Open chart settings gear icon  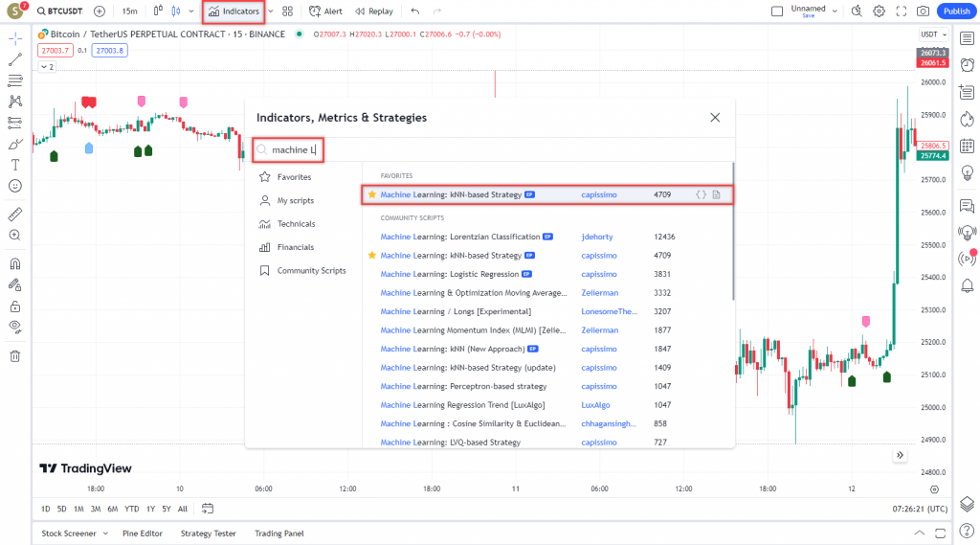click(x=880, y=11)
